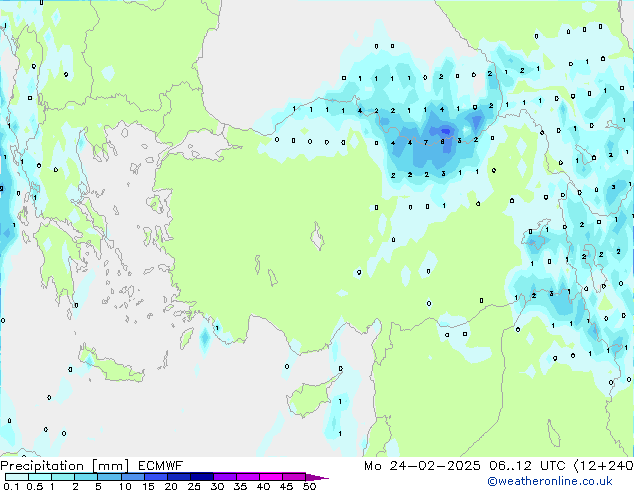Choose the 25–30 mm dark blue swatch
This screenshot has width=634, height=490.
pyautogui.click(x=201, y=477)
